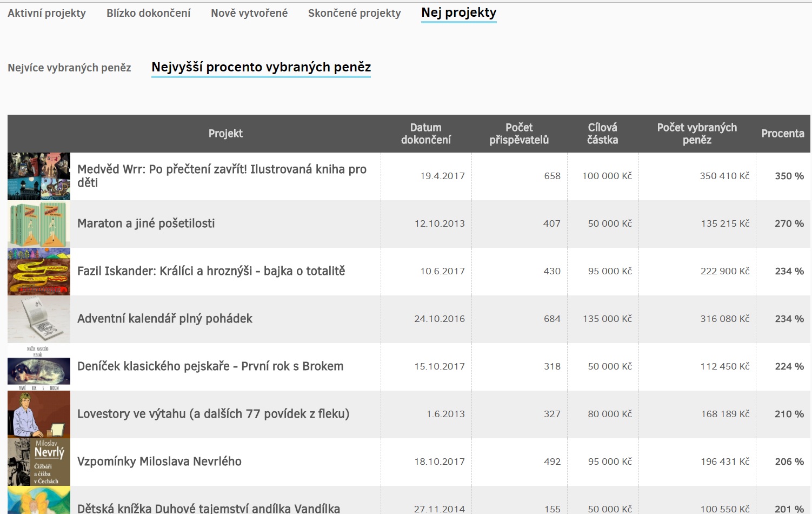Select Nejvyšší procento vybraných peněz

(x=261, y=67)
